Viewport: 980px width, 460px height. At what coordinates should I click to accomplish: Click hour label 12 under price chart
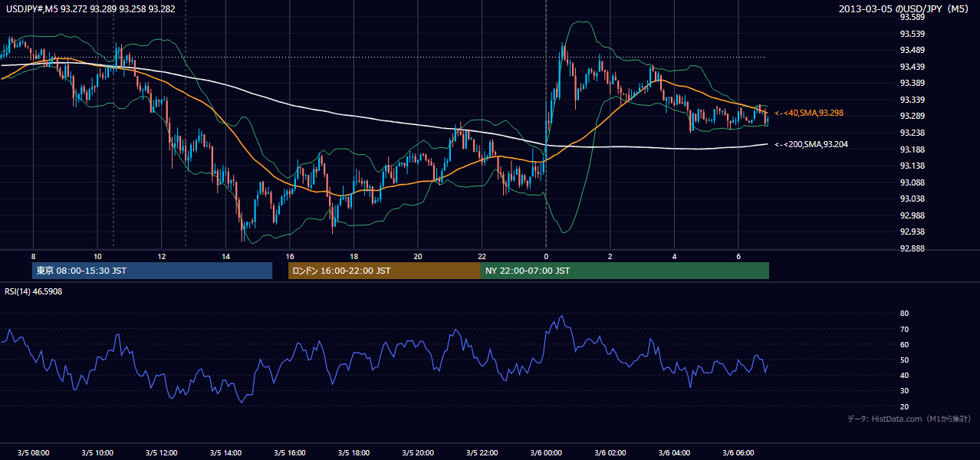pos(162,256)
